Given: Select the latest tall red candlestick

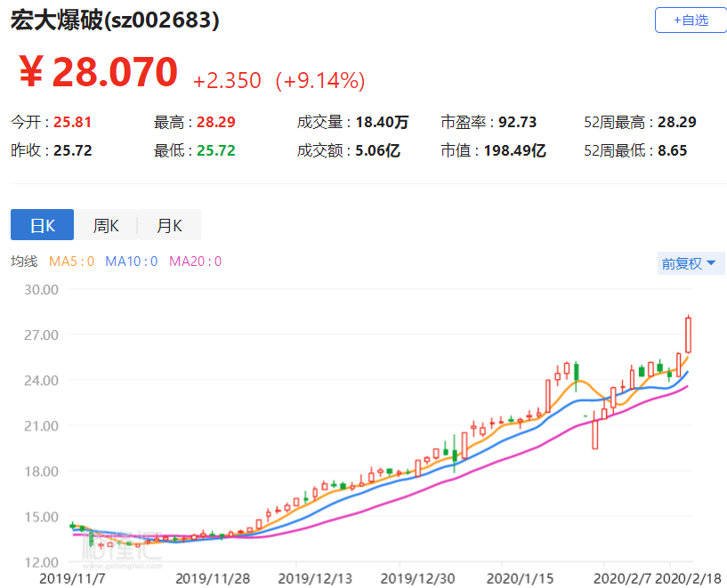Looking at the screenshot, I should (x=689, y=335).
